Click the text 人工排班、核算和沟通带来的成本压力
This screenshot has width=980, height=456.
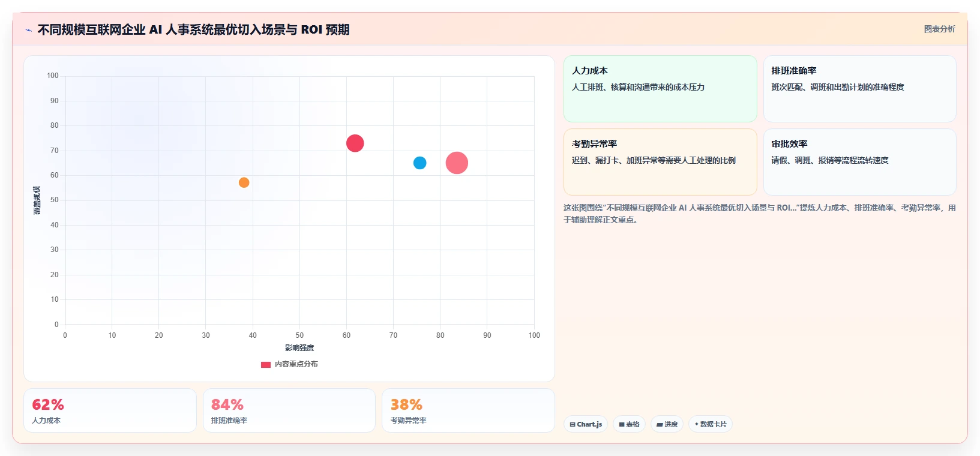(x=638, y=87)
